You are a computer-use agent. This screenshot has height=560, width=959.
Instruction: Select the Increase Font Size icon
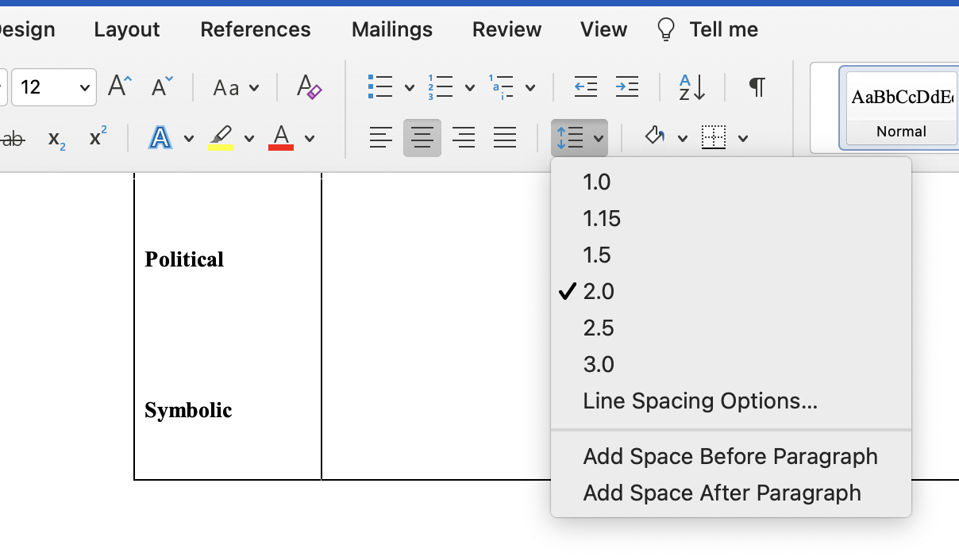pyautogui.click(x=118, y=86)
